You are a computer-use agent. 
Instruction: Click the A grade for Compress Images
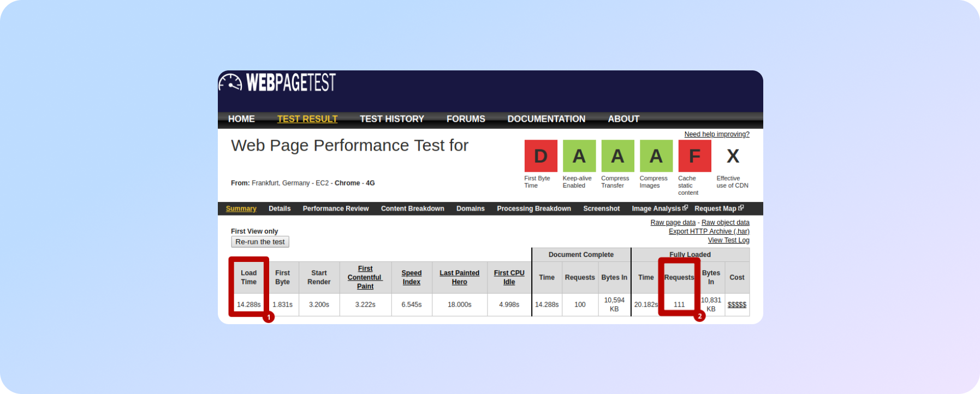(656, 156)
